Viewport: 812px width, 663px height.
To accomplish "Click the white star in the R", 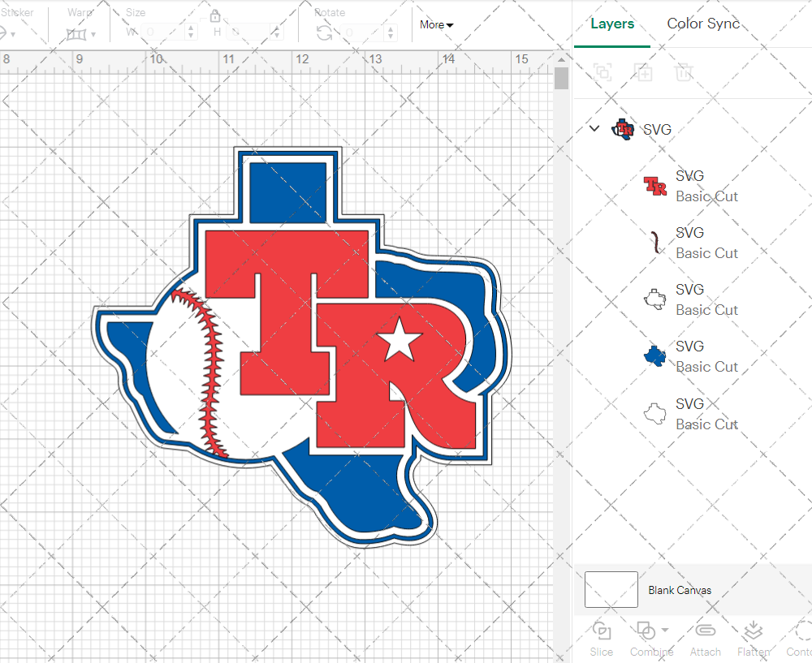I will 400,339.
